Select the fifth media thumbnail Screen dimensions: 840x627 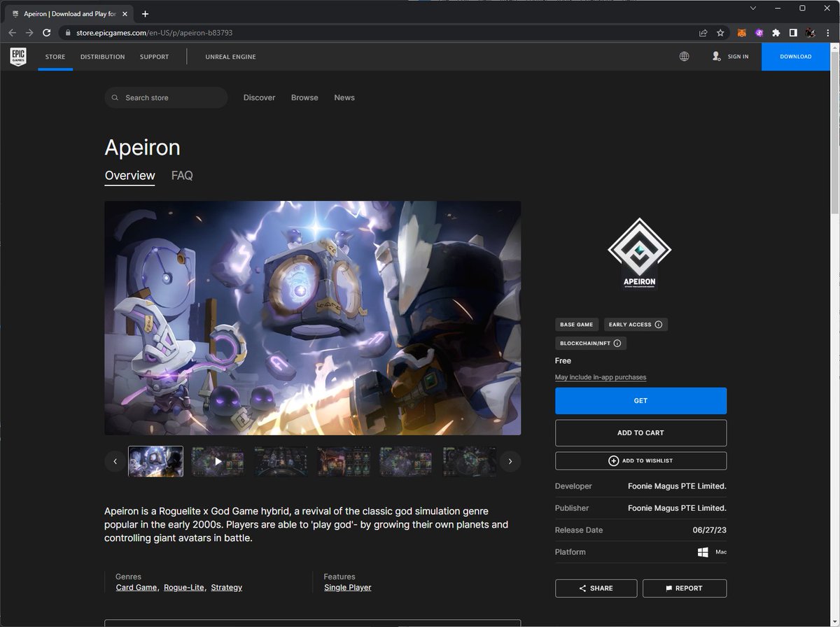(407, 461)
